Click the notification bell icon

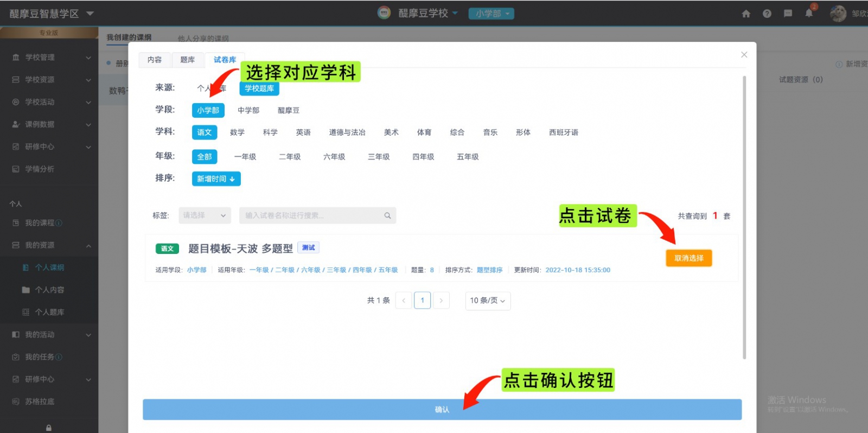(x=809, y=14)
